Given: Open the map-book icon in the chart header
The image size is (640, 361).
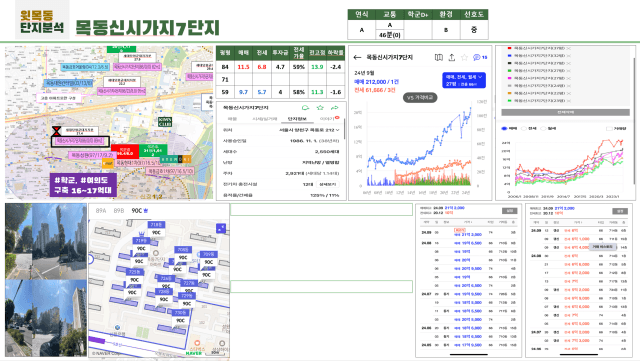Looking at the screenshot, I should click(x=439, y=58).
